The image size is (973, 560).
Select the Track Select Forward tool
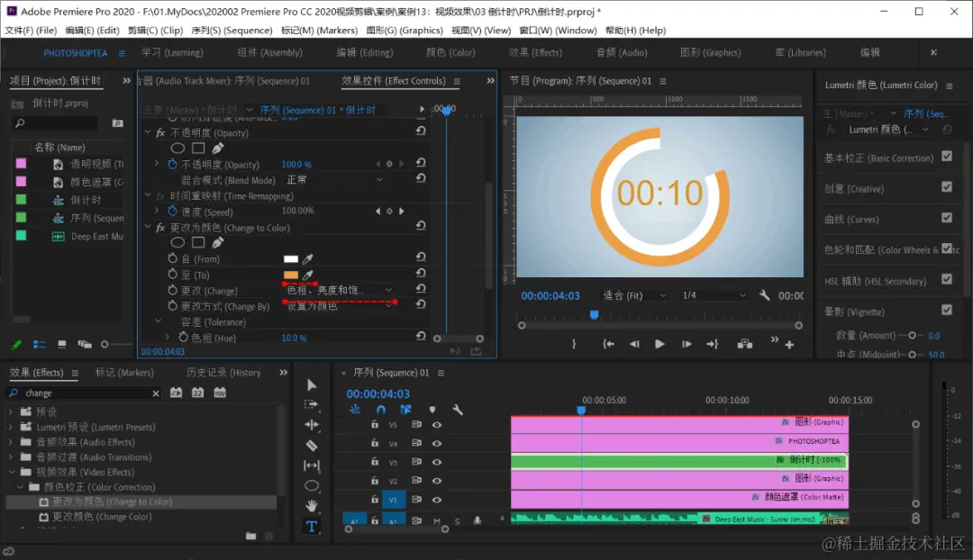tap(312, 404)
